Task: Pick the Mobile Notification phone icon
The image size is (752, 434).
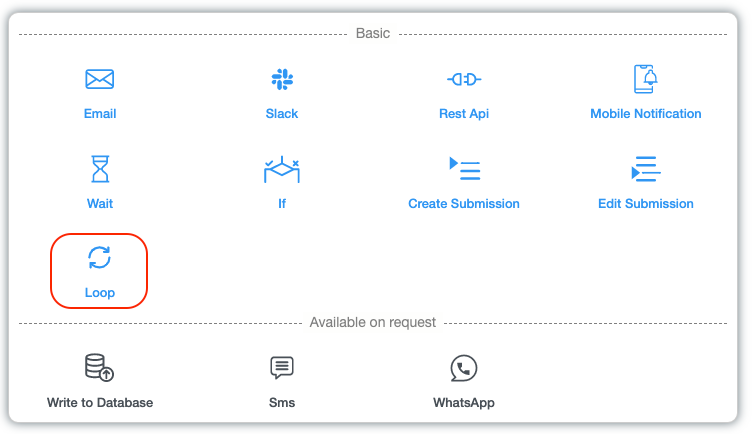Action: pyautogui.click(x=645, y=79)
